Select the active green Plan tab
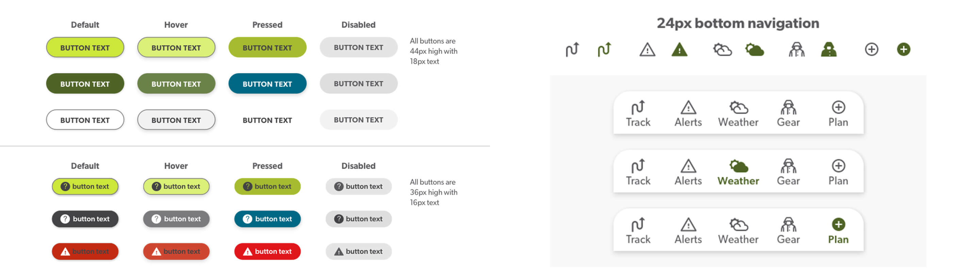The height and width of the screenshot is (275, 980). (838, 231)
